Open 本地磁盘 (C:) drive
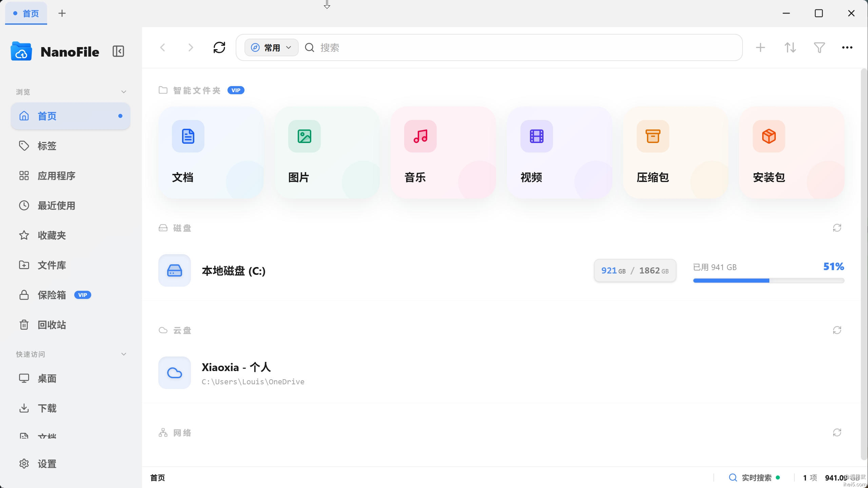The width and height of the screenshot is (868, 488). tap(501, 270)
